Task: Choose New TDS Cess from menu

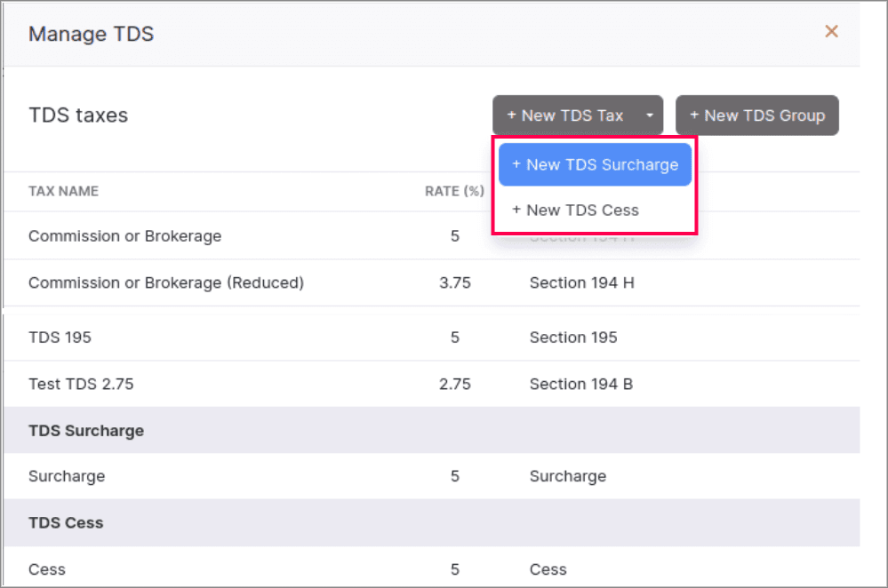Action: click(575, 211)
